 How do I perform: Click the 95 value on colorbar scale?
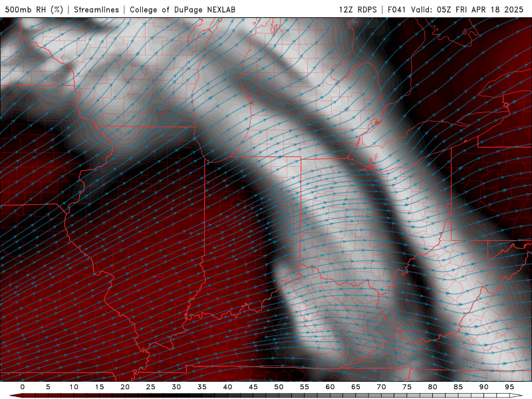[x=509, y=387]
